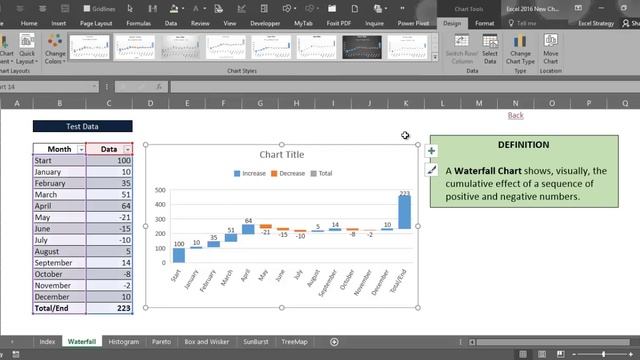Open the Data column filter dropdown

127,149
